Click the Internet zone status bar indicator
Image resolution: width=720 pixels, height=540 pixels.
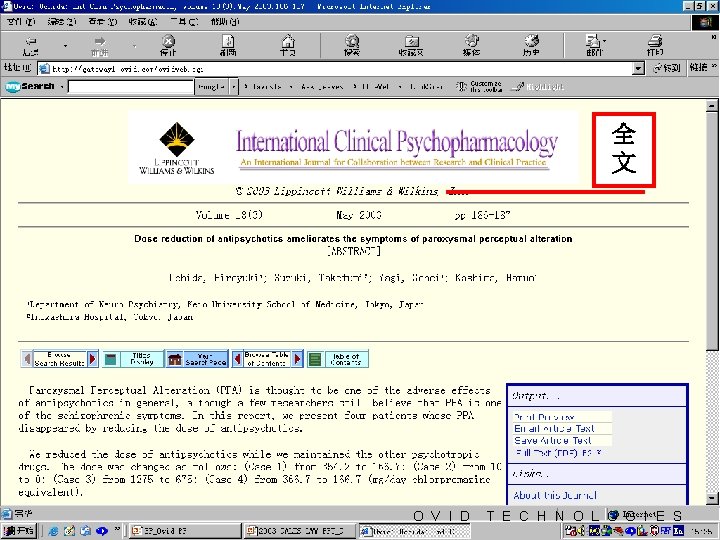click(x=631, y=515)
